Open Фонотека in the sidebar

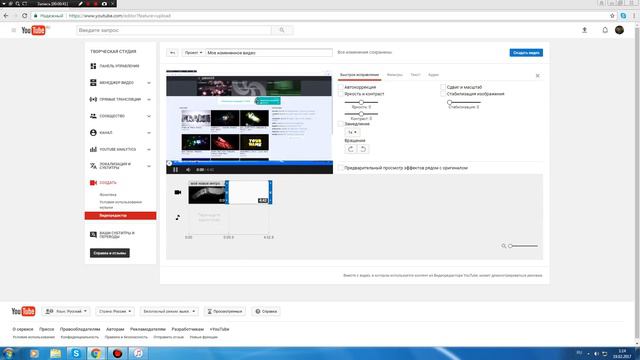[x=108, y=195]
